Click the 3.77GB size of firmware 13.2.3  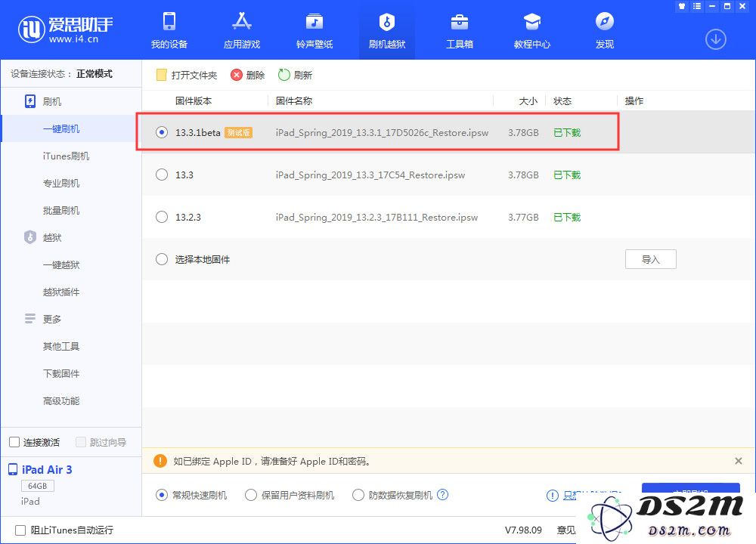tap(523, 218)
